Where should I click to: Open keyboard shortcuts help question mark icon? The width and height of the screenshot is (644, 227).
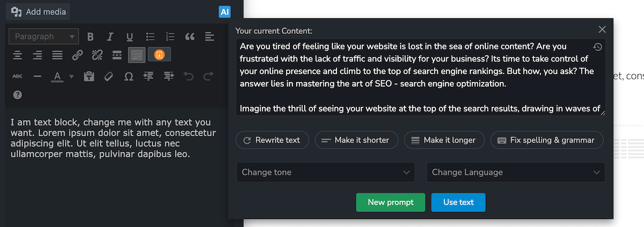18,94
